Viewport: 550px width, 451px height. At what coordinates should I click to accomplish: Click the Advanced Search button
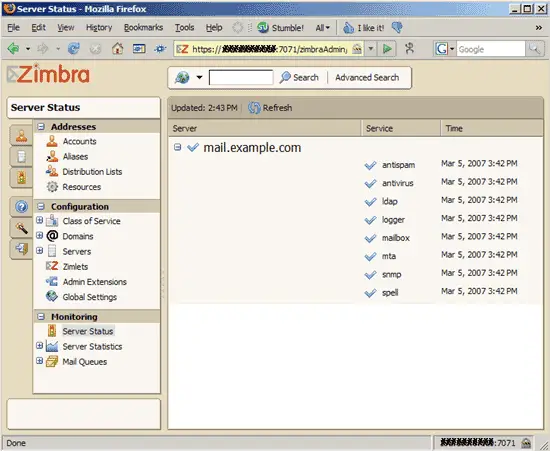pos(367,78)
